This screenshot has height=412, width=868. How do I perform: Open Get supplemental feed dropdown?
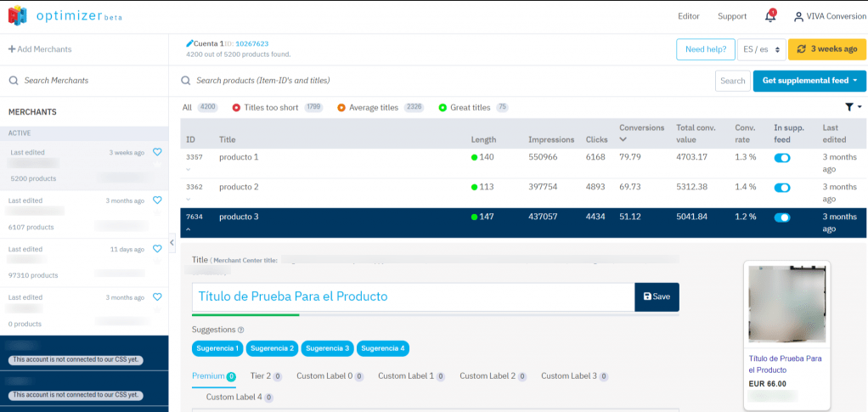pyautogui.click(x=810, y=81)
